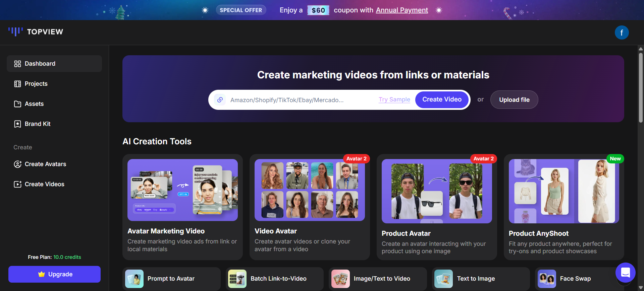The width and height of the screenshot is (644, 291).
Task: Click the Assets folder icon
Action: point(17,104)
